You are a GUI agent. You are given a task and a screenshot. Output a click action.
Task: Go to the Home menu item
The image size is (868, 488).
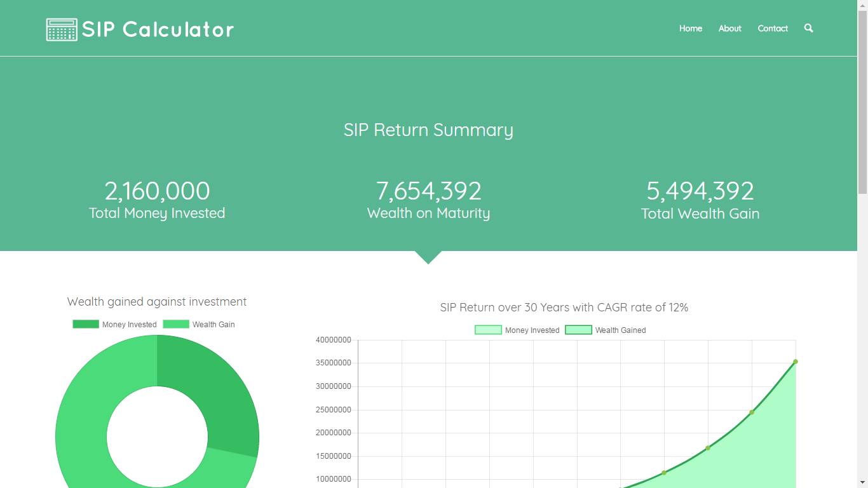[x=691, y=29]
